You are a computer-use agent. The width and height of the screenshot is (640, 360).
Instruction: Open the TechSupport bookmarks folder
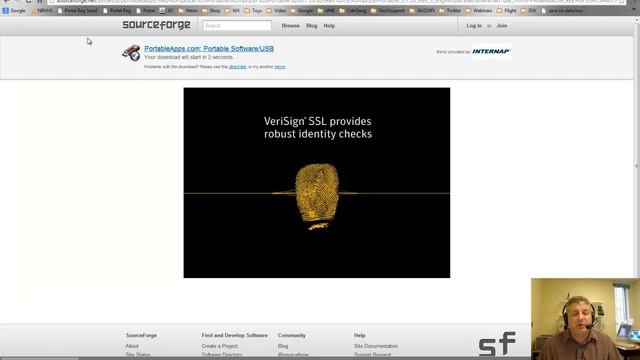[388, 11]
